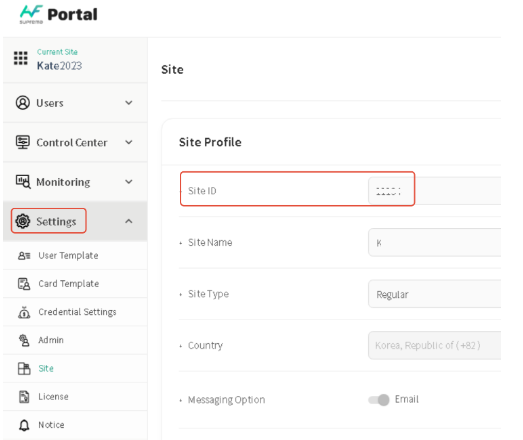Open the site switcher grid icon
The image size is (523, 440).
(x=21, y=58)
